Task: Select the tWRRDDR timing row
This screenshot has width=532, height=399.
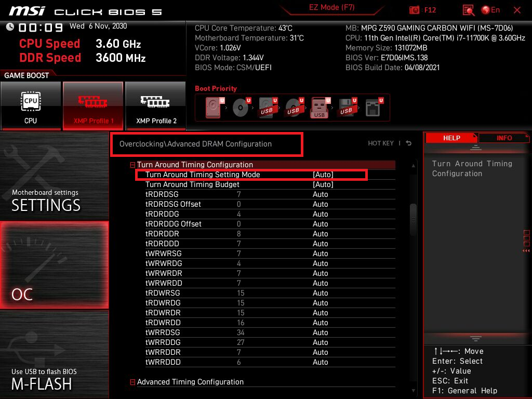Action: coord(270,352)
